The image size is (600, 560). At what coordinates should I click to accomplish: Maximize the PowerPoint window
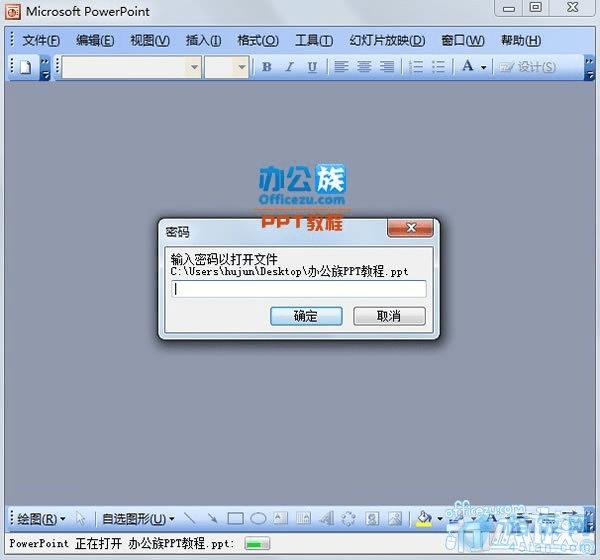pos(536,8)
